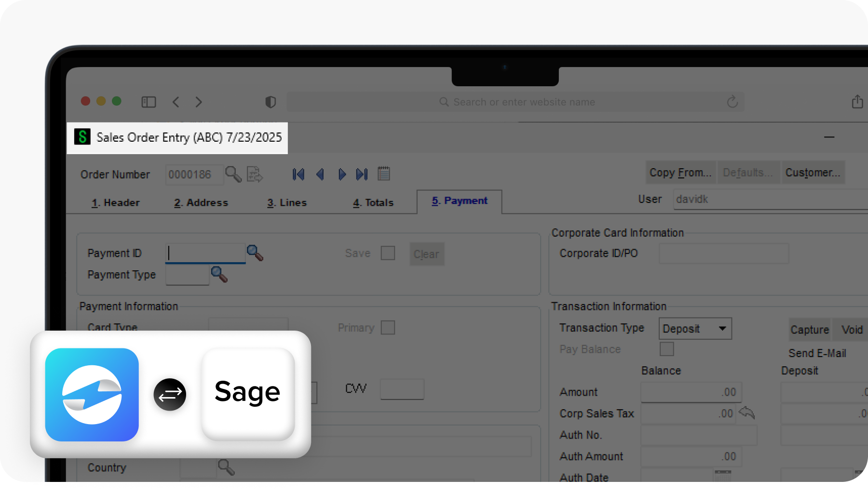This screenshot has height=493, width=868.
Task: Go to the previous order record
Action: click(320, 174)
